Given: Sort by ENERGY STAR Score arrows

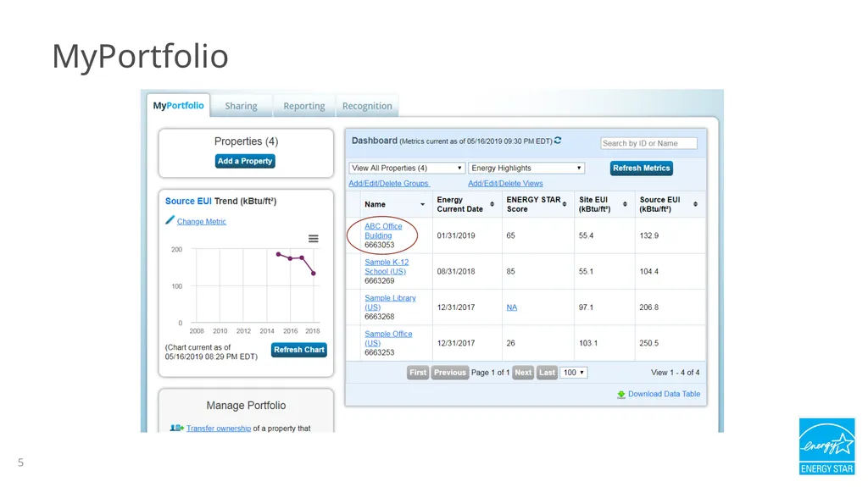Looking at the screenshot, I should tap(565, 204).
